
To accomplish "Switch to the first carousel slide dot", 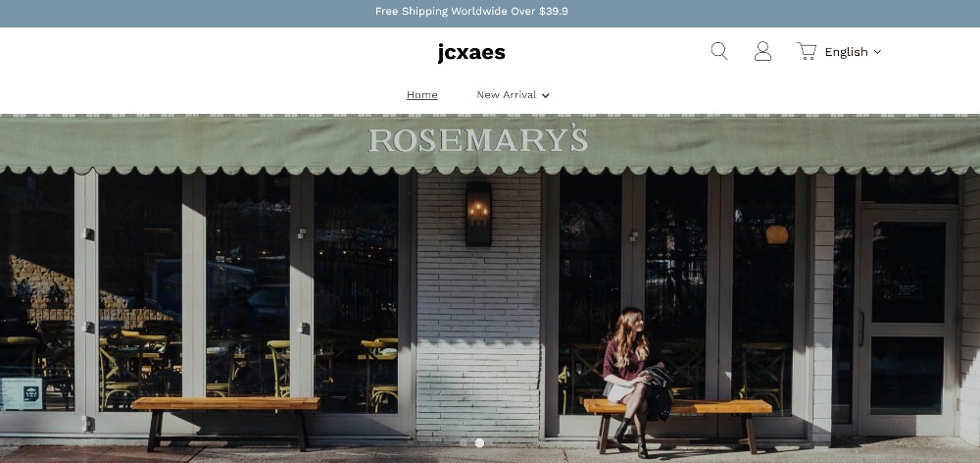I will [464, 442].
